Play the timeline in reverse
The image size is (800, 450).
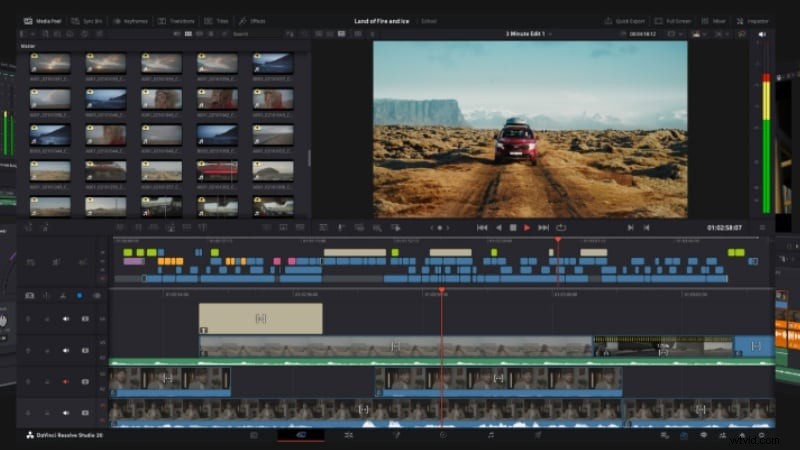[x=498, y=228]
